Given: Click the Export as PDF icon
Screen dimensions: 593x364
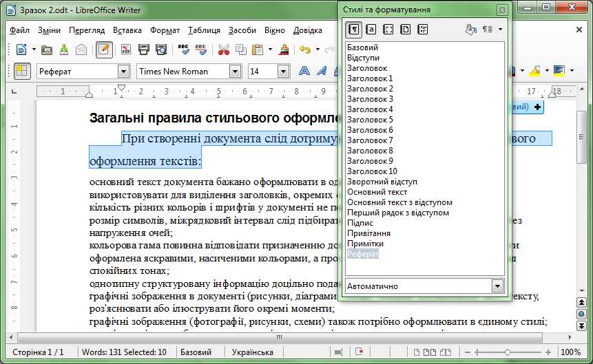Looking at the screenshot, I should pyautogui.click(x=127, y=50).
